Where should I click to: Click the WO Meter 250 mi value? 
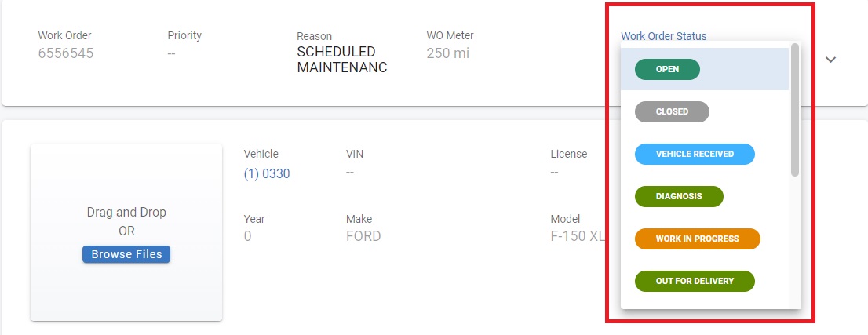tap(448, 53)
